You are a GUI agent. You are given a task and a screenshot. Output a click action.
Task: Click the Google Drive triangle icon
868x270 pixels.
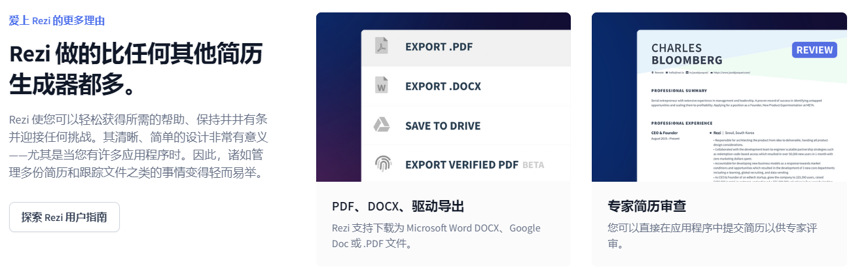point(382,125)
